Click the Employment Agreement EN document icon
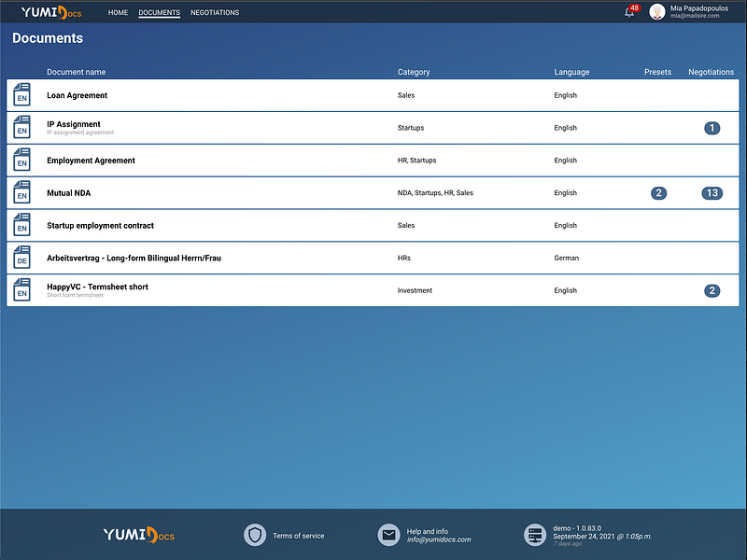The width and height of the screenshot is (747, 560). [x=21, y=160]
